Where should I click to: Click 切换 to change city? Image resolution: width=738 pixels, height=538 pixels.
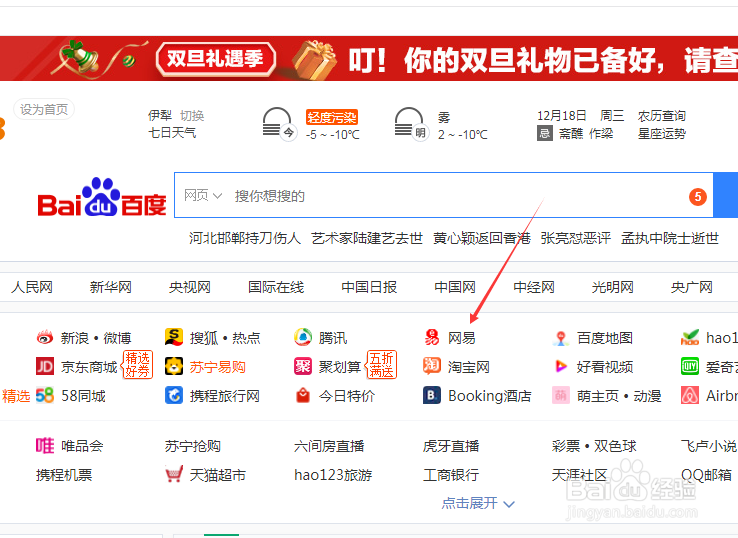point(192,115)
